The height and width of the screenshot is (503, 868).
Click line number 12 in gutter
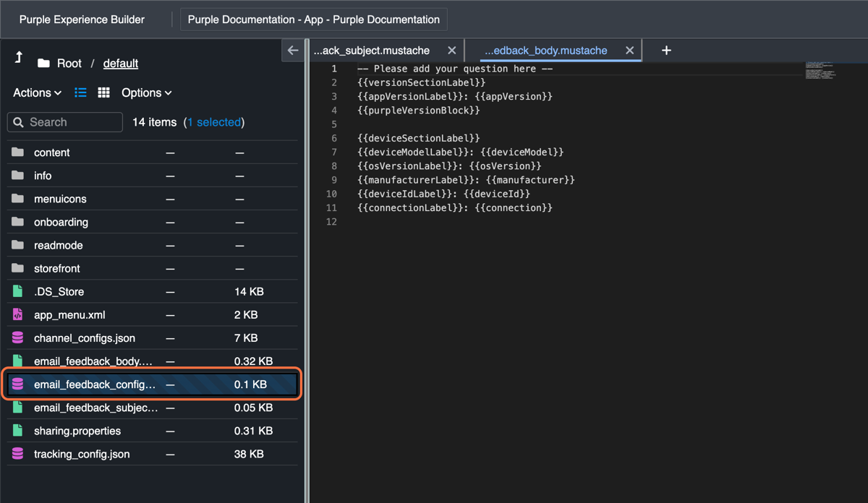click(x=331, y=222)
